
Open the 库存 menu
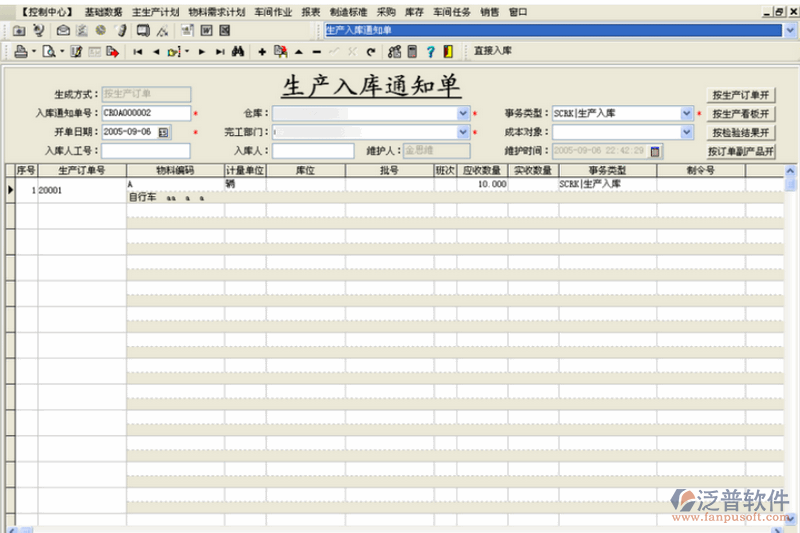tap(412, 12)
